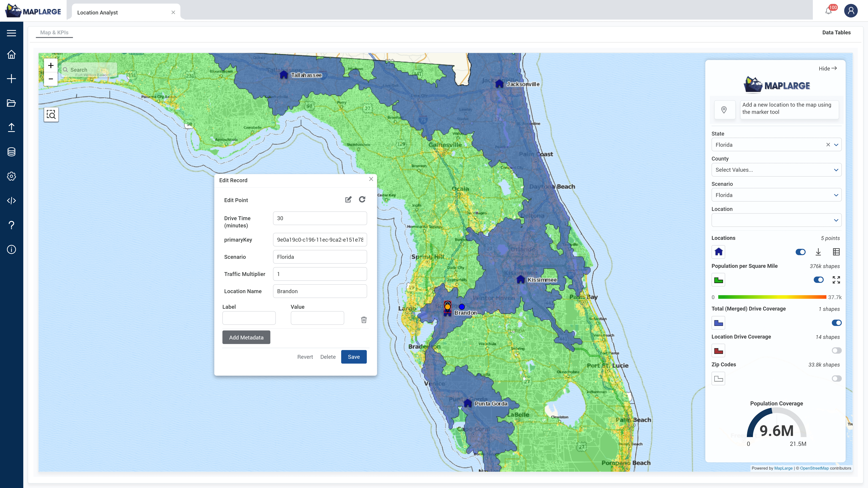Zoom out on the map
Viewport: 868px width, 488px height.
pos(51,79)
